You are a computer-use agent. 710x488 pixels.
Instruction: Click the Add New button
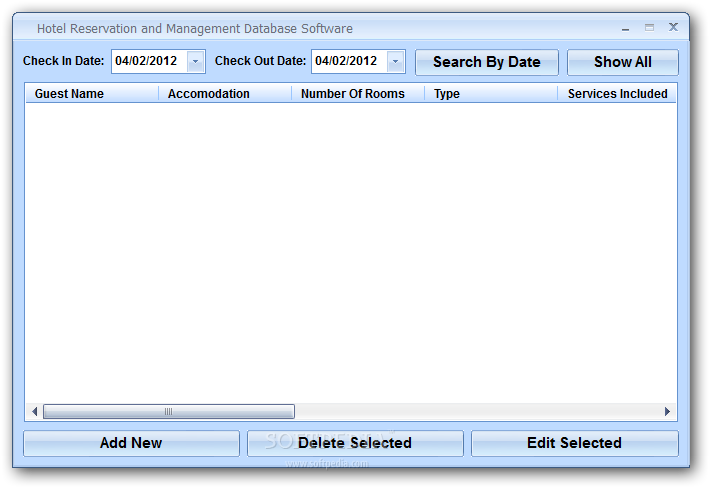pos(131,443)
